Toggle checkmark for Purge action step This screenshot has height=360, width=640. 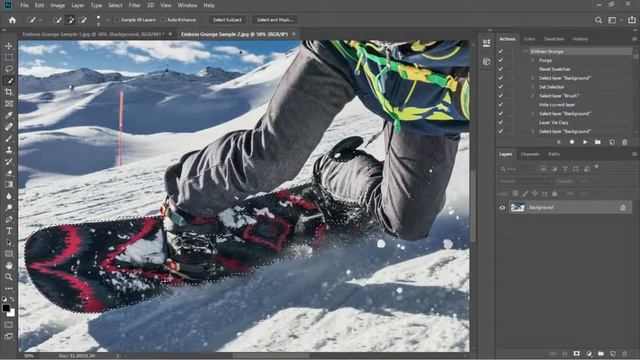(x=500, y=60)
